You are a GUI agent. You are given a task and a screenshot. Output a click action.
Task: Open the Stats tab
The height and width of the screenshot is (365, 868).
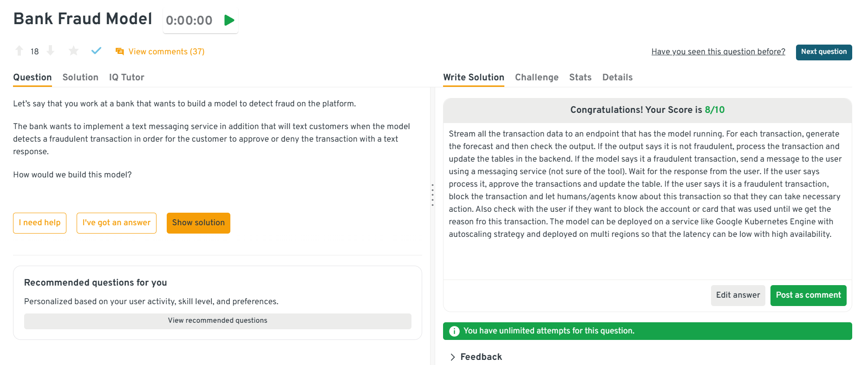tap(580, 78)
